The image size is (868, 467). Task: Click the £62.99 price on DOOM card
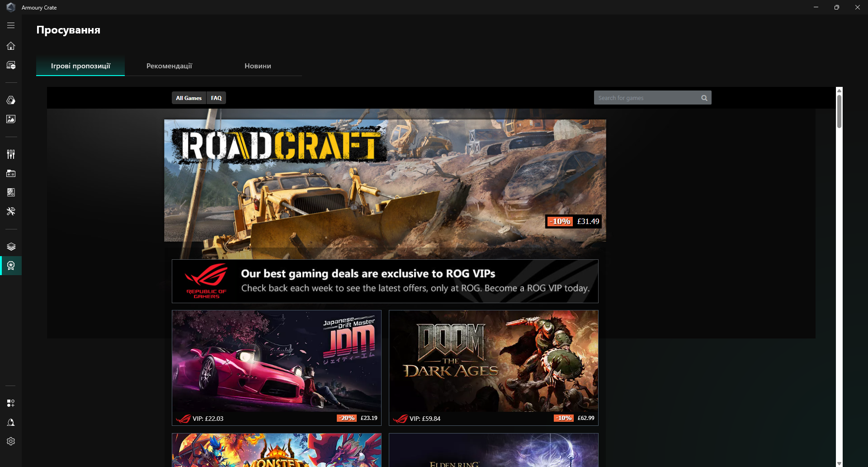[586, 418]
